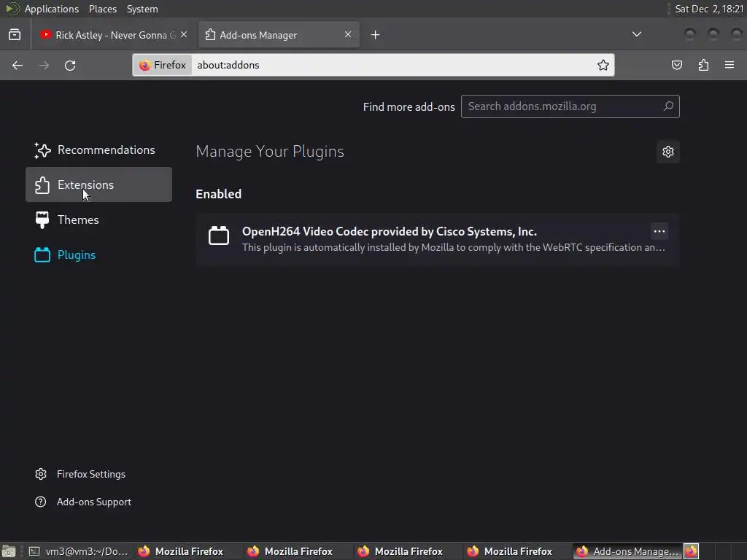Click the 'Manage Your Plugins' heading
Viewport: 747px width, 560px height.
270,152
